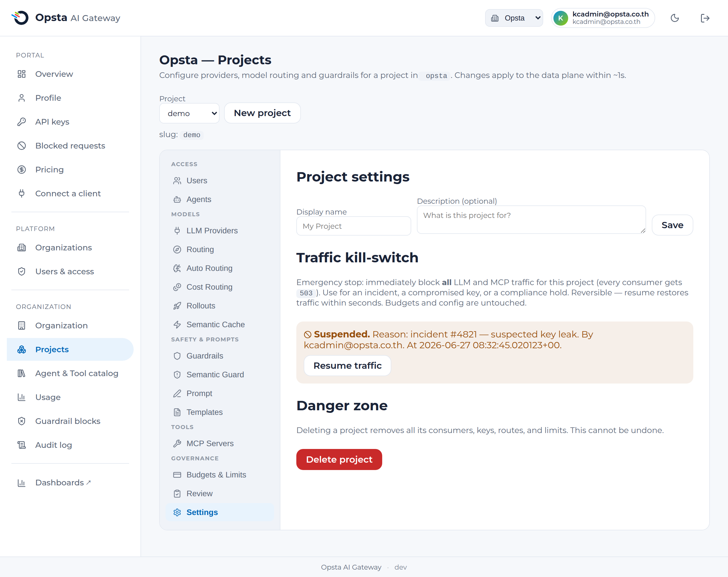The height and width of the screenshot is (577, 728).
Task: Click the API keys key icon
Action: tap(22, 121)
